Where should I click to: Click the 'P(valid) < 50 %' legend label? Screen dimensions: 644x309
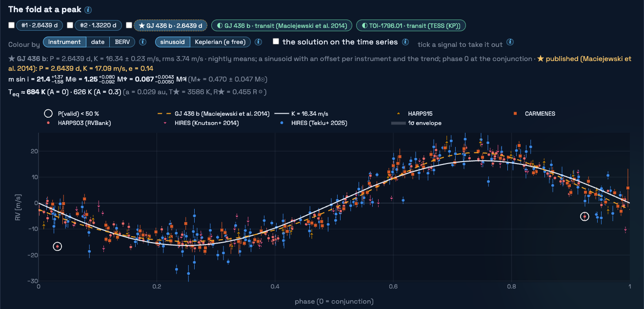click(x=78, y=114)
